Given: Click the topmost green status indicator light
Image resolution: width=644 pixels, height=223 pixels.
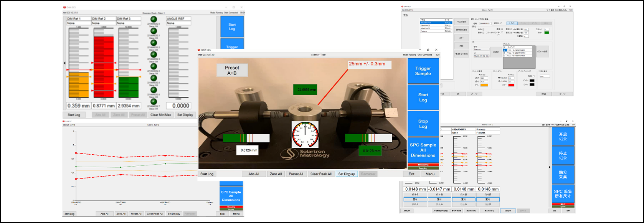Looking at the screenshot, I should coord(154,20).
